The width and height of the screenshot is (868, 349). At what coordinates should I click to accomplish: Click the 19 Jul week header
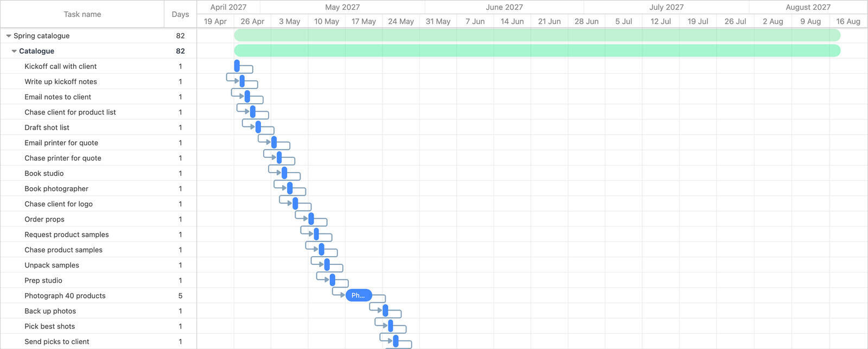(x=698, y=21)
